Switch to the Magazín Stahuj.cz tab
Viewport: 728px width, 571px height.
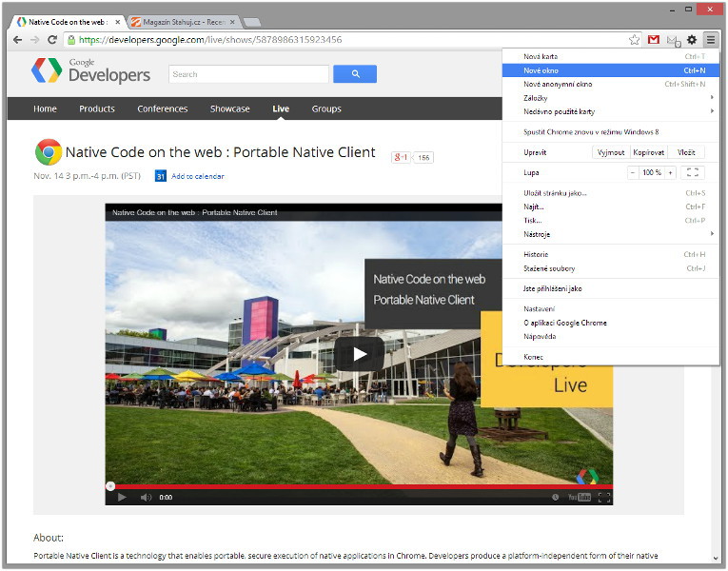pyautogui.click(x=183, y=22)
